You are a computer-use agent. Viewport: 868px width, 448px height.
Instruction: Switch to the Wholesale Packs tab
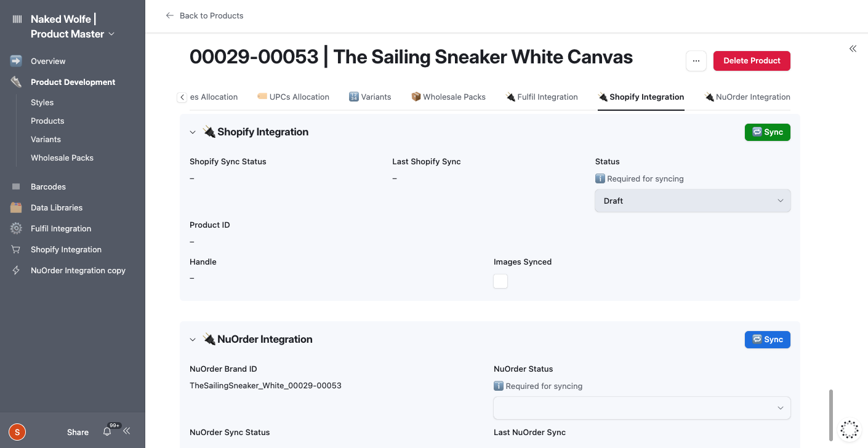pyautogui.click(x=448, y=97)
